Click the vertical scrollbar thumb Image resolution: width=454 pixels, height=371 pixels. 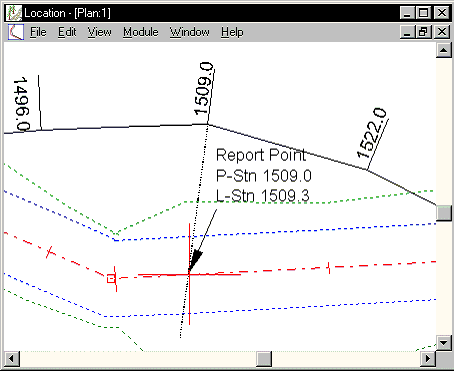tap(443, 213)
